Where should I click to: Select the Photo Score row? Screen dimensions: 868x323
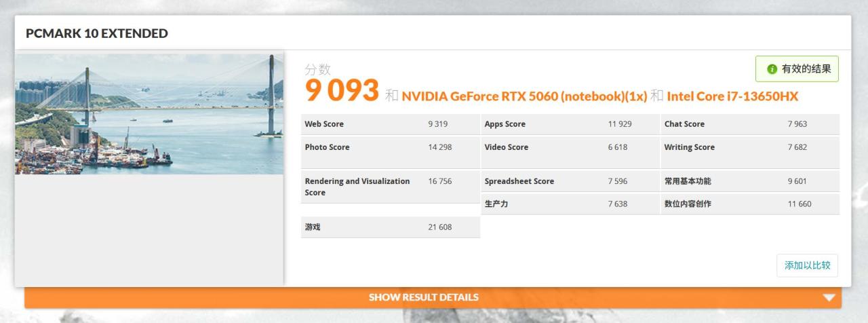(x=390, y=147)
